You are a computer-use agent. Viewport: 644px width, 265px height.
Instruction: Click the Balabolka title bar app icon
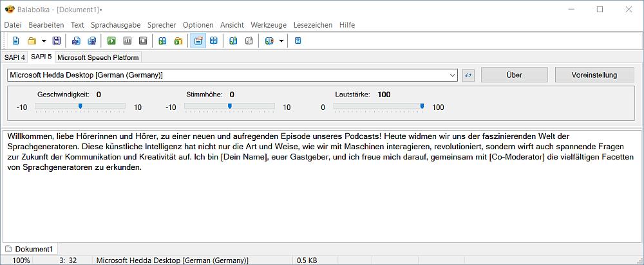[x=10, y=10]
